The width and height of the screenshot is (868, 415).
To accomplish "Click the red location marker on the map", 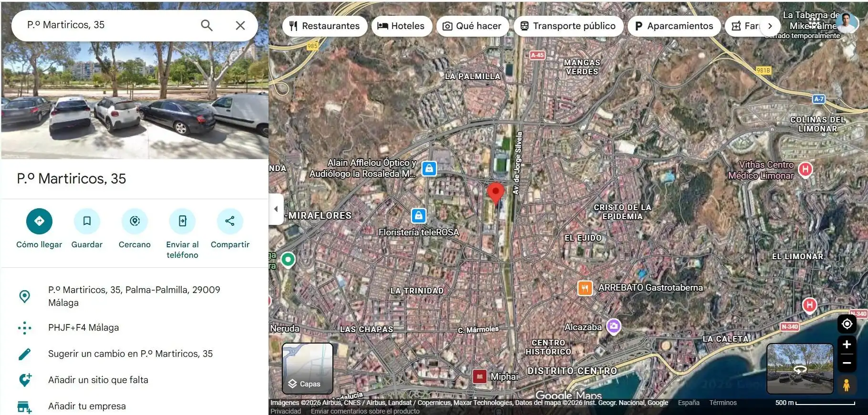I will 496,194.
